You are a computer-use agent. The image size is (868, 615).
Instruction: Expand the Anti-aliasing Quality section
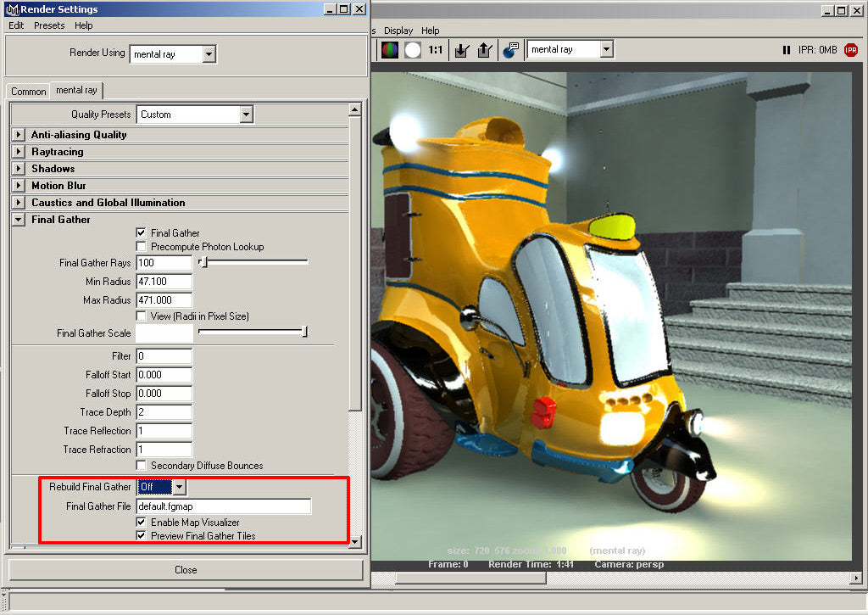pyautogui.click(x=19, y=135)
